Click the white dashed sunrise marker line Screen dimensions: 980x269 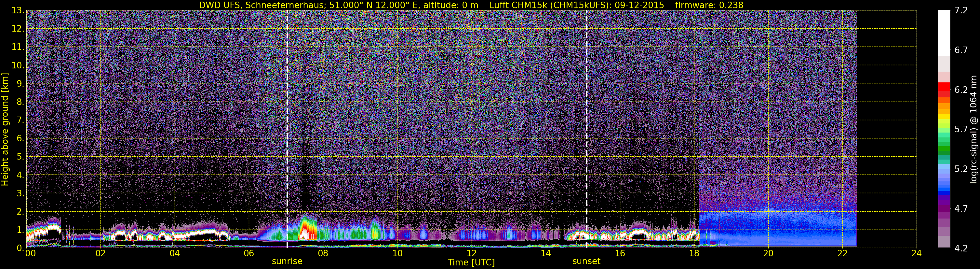[287, 129]
